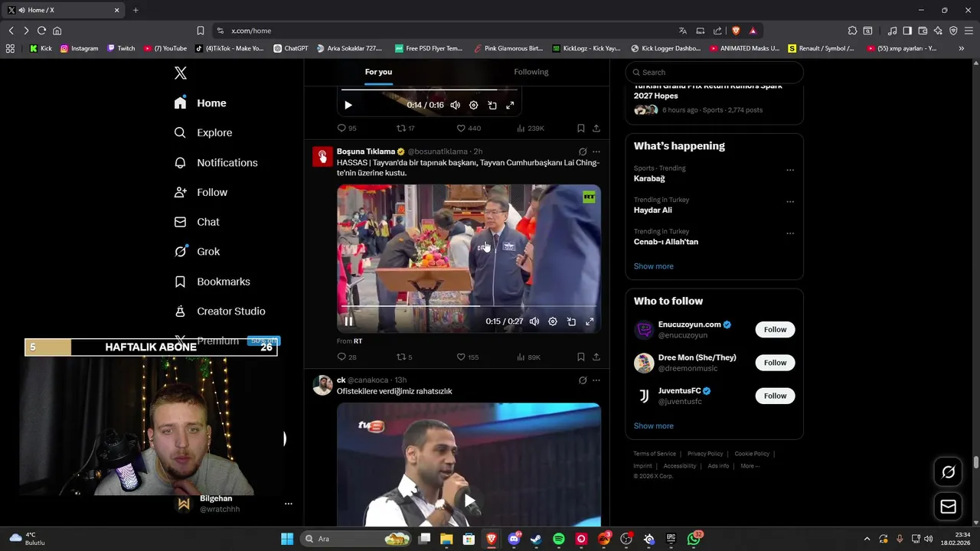Go to Home in the X sidebar
The height and width of the screenshot is (551, 980).
coord(201,103)
